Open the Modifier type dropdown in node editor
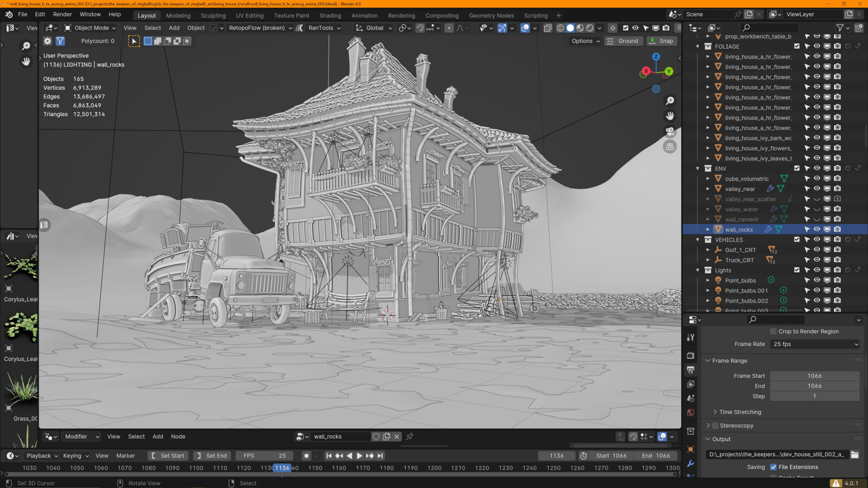Screen dimensions: 868x488 [x=81, y=436]
